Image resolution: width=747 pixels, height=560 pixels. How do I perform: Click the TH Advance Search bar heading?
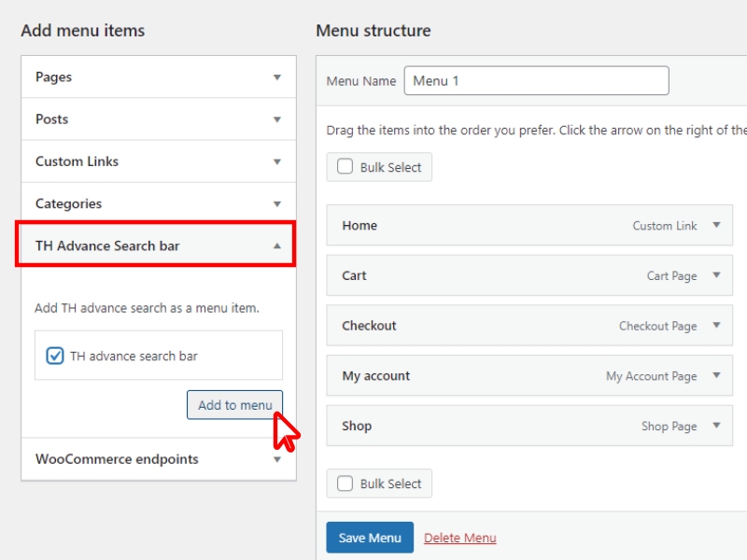(107, 245)
